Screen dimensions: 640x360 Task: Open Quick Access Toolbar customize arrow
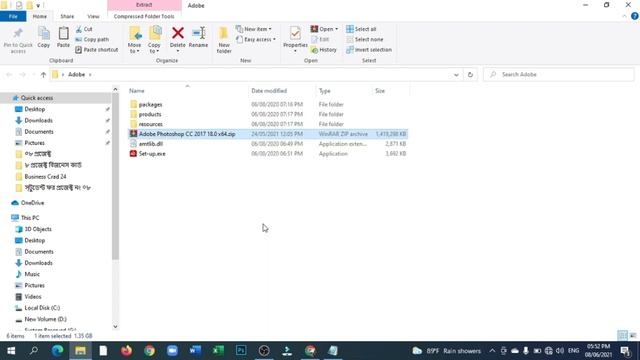38,6
